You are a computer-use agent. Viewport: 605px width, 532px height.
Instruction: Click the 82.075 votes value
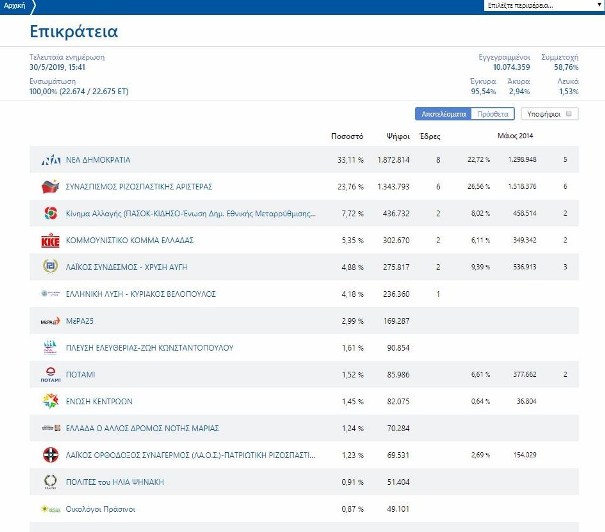point(398,401)
